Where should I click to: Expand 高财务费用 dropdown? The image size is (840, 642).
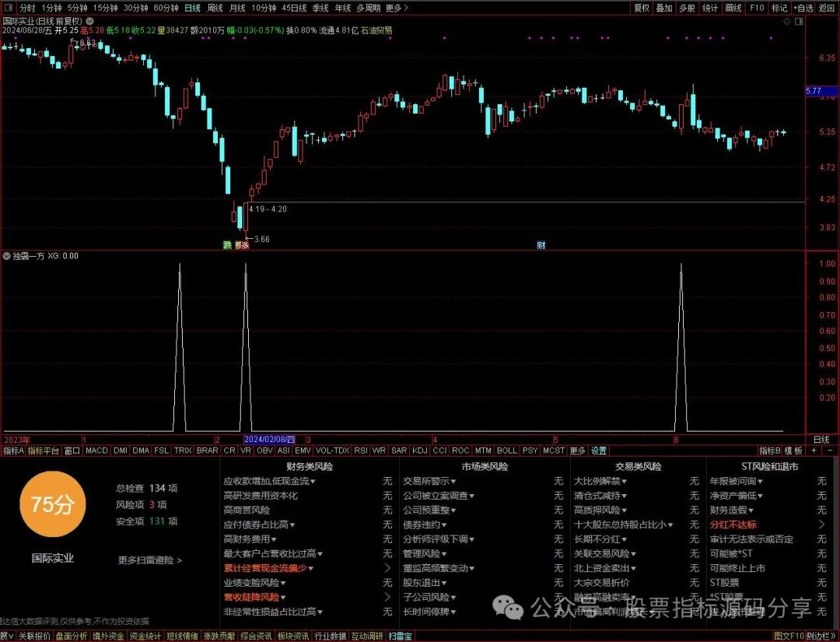pos(250,539)
